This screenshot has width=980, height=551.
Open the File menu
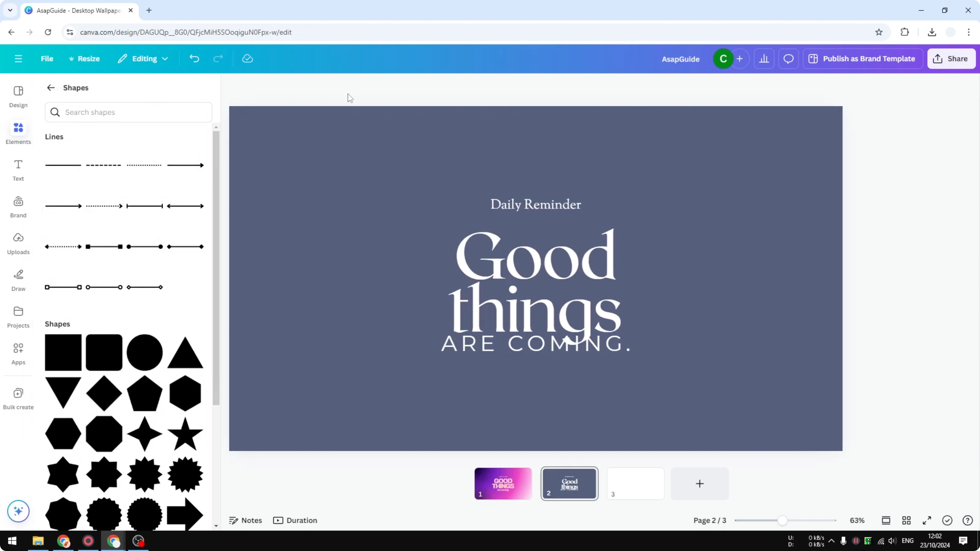coord(47,58)
